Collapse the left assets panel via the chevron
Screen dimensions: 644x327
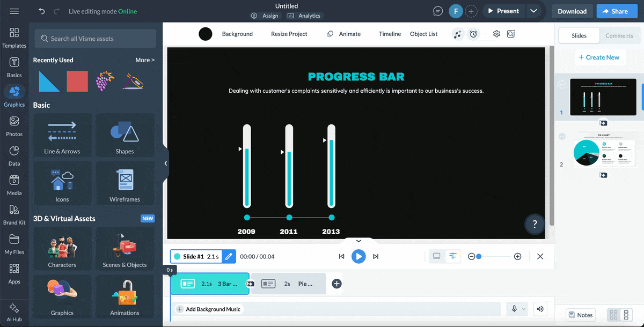(165, 163)
